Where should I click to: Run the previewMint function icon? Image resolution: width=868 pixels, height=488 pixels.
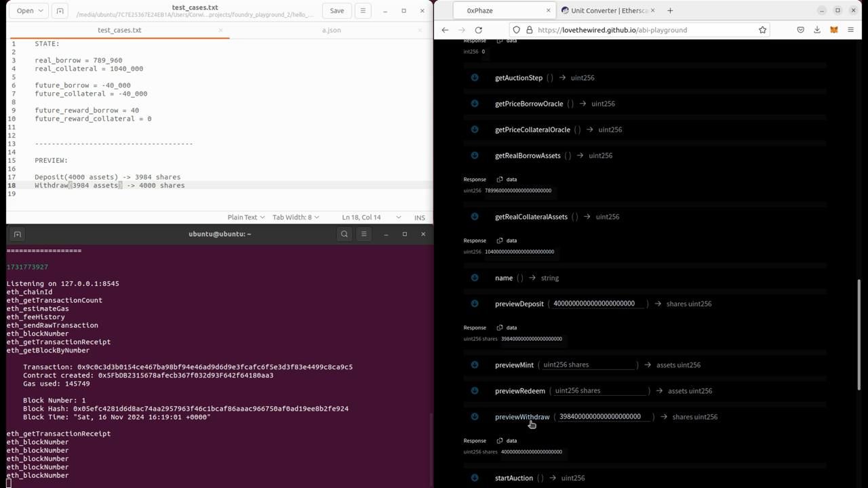[x=475, y=364]
